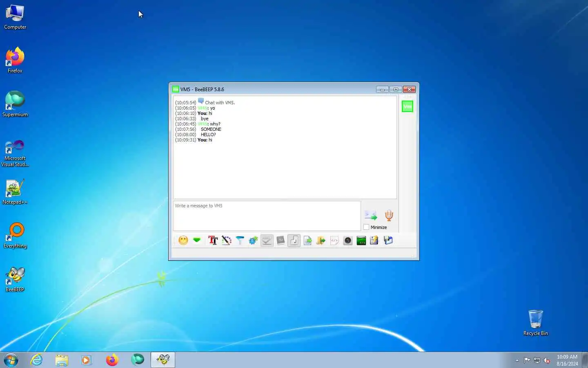Select the Computer desktop icon
Viewport: 588px width, 368px height.
click(x=15, y=17)
